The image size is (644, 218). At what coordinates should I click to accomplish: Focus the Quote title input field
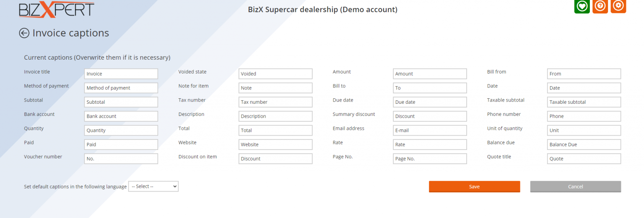[584, 159]
